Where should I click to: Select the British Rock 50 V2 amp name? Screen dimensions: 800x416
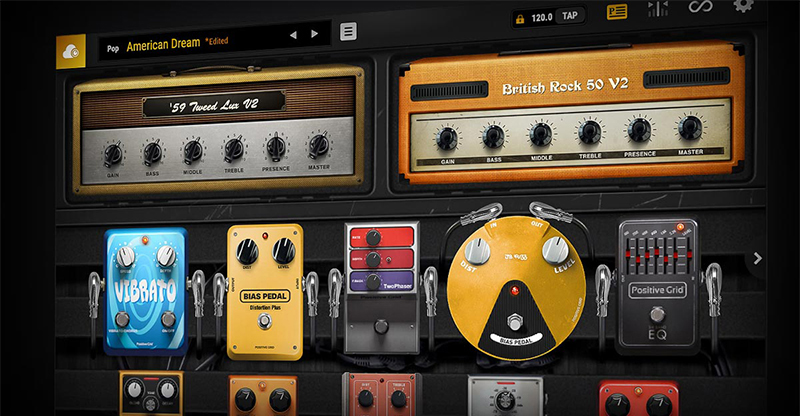pos(565,86)
